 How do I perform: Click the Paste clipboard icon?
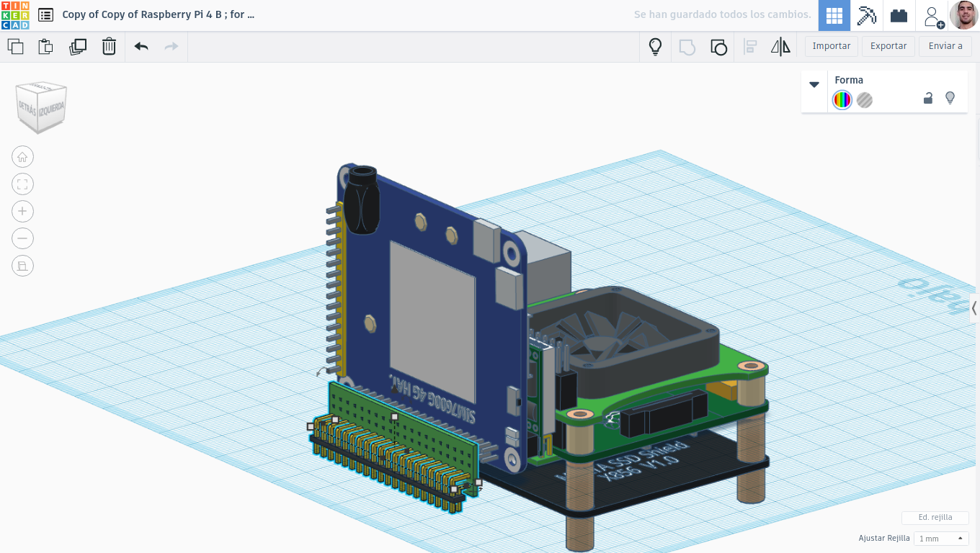[x=45, y=47]
